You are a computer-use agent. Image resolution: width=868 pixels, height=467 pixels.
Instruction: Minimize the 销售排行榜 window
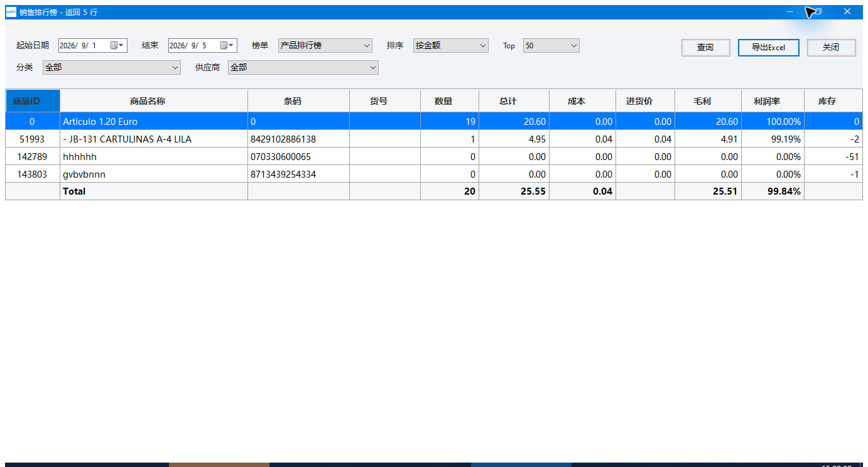click(790, 12)
